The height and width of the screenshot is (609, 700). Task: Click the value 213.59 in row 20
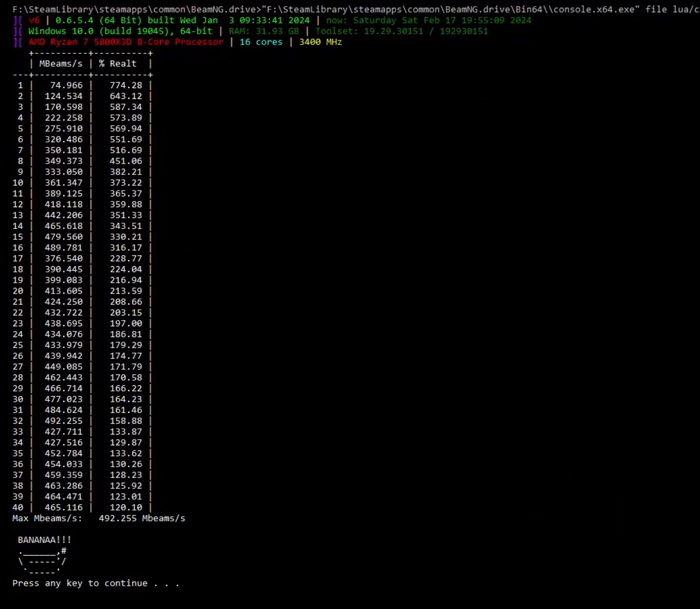tap(126, 292)
